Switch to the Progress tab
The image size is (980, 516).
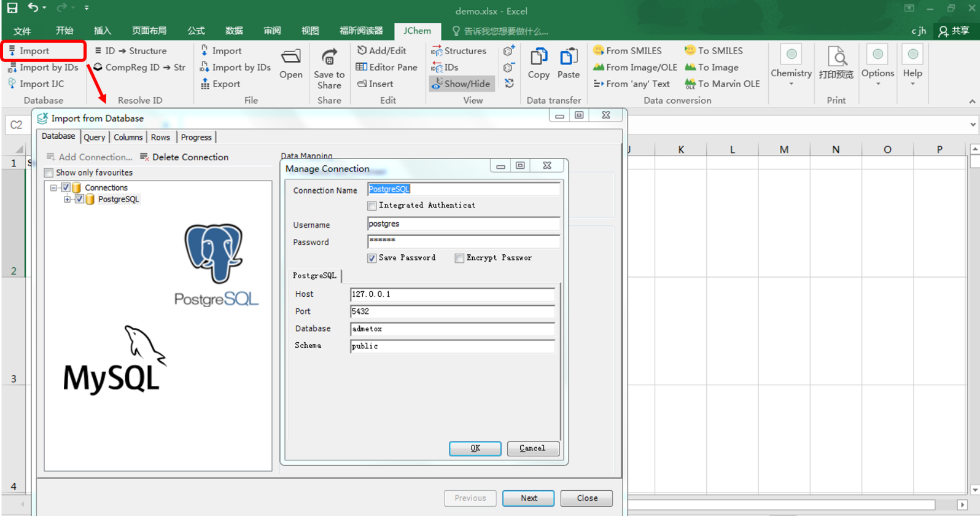click(x=196, y=137)
